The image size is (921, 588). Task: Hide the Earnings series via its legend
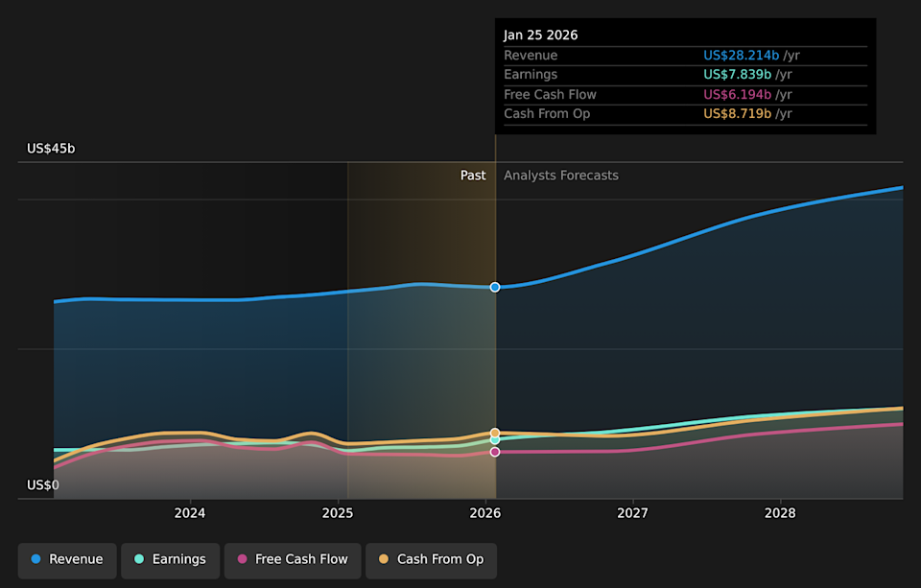[170, 558]
